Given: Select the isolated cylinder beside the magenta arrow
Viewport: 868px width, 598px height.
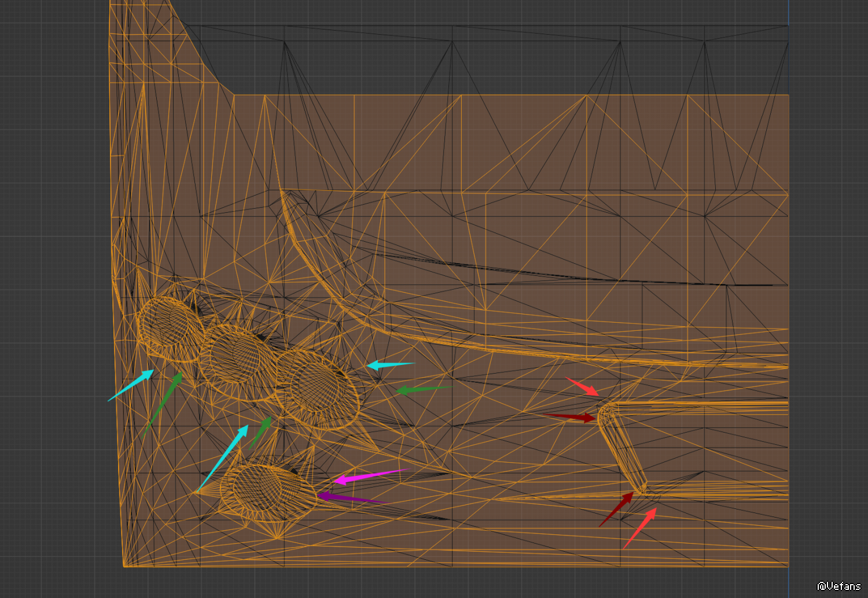Looking at the screenshot, I should click(x=267, y=492).
